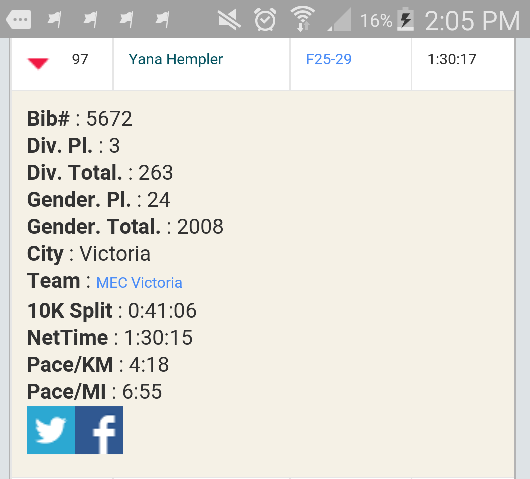
Task: Tap the muted sound status icon
Action: coord(229,20)
